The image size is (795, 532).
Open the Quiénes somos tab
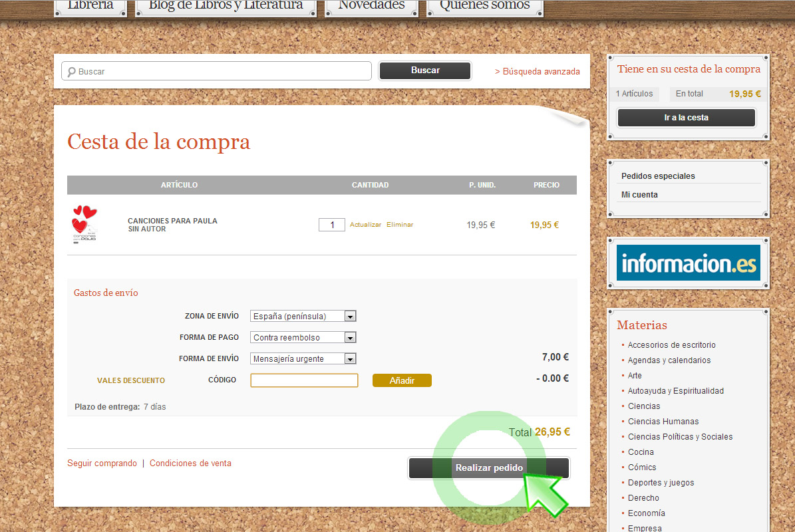484,6
